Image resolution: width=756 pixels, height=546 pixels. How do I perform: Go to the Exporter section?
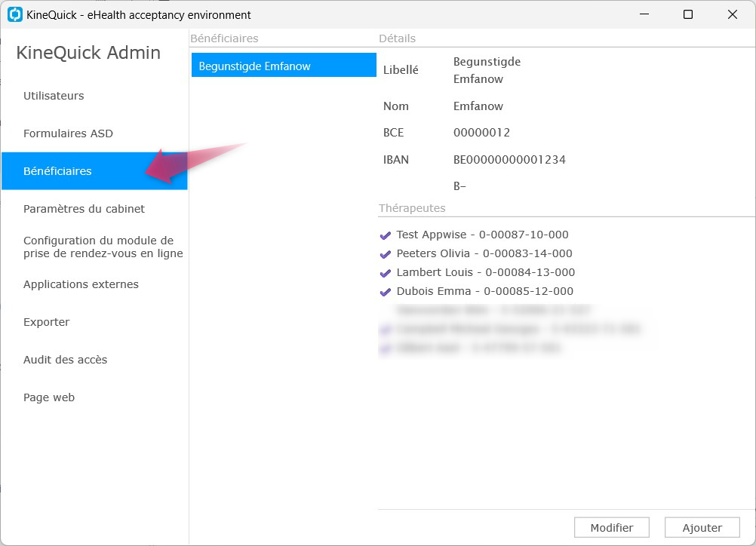46,322
